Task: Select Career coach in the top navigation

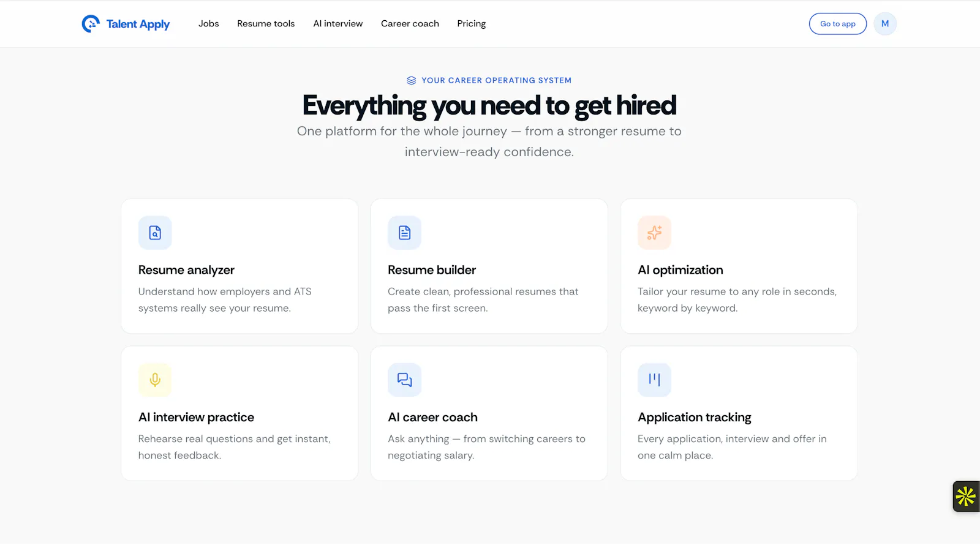Action: pyautogui.click(x=410, y=24)
